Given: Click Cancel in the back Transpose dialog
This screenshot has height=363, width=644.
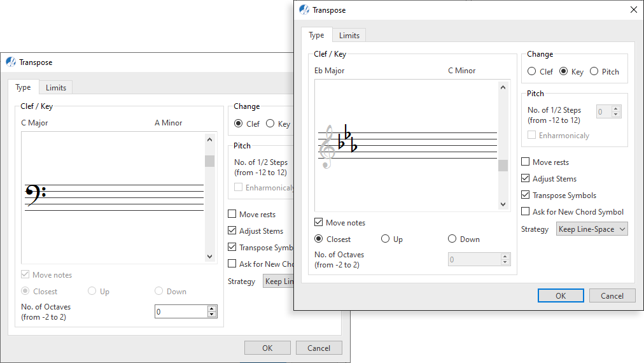Looking at the screenshot, I should tap(319, 348).
